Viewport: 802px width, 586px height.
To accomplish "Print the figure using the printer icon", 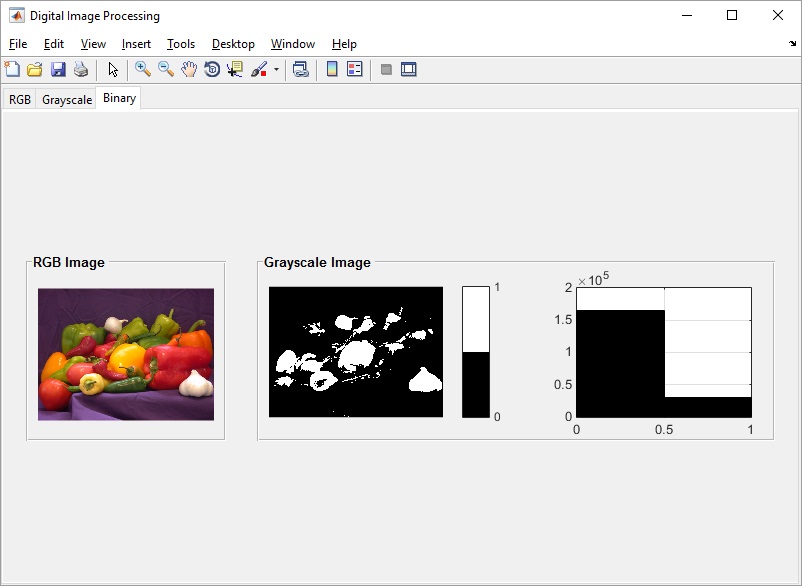I will [81, 69].
